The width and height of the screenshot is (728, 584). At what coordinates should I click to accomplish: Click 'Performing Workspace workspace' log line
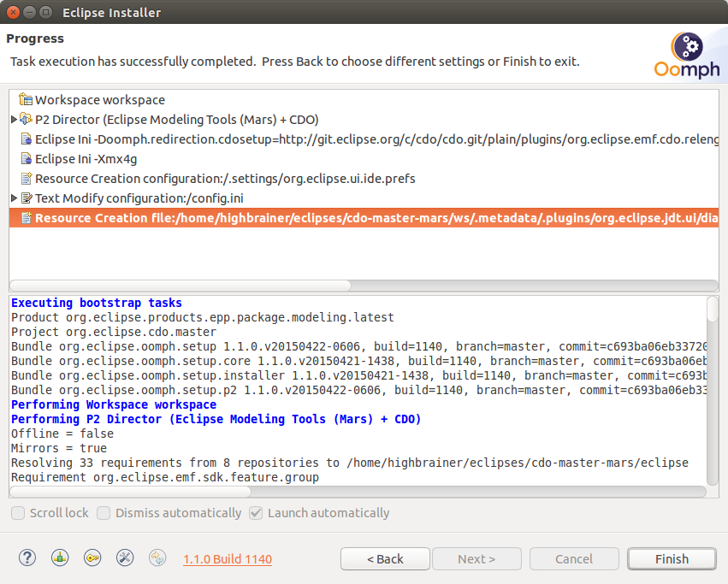pyautogui.click(x=114, y=404)
